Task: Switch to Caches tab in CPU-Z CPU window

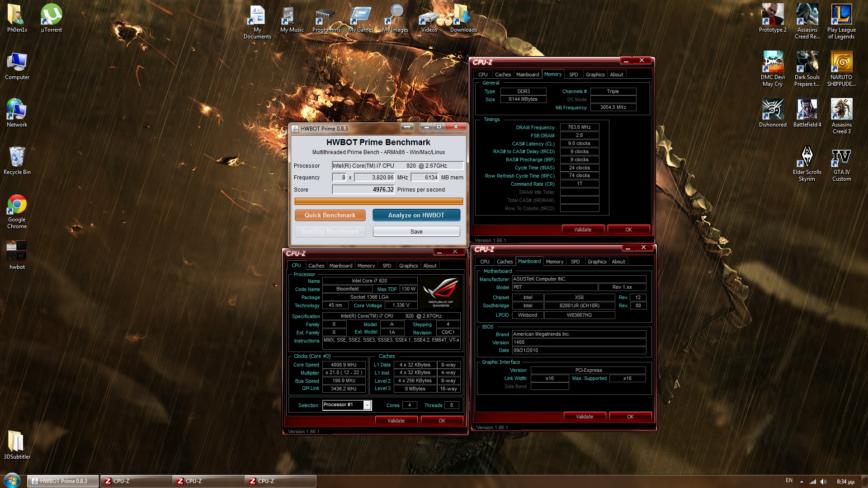Action: pos(316,266)
